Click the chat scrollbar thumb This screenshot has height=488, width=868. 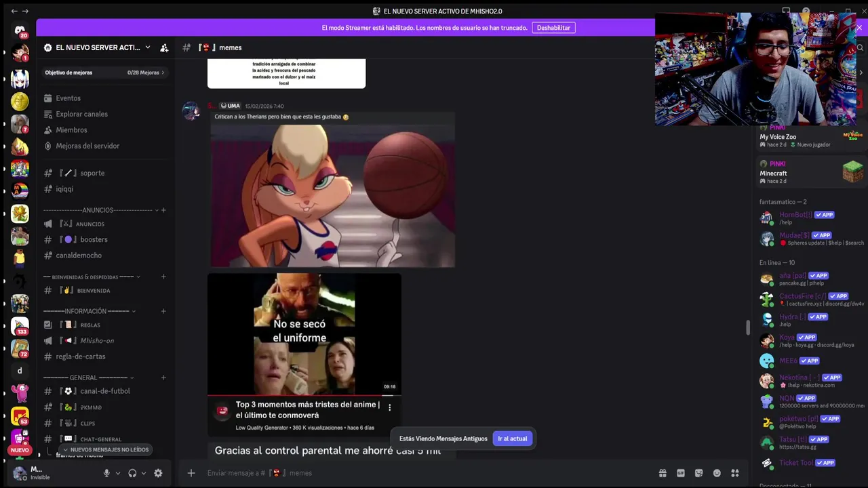point(749,327)
